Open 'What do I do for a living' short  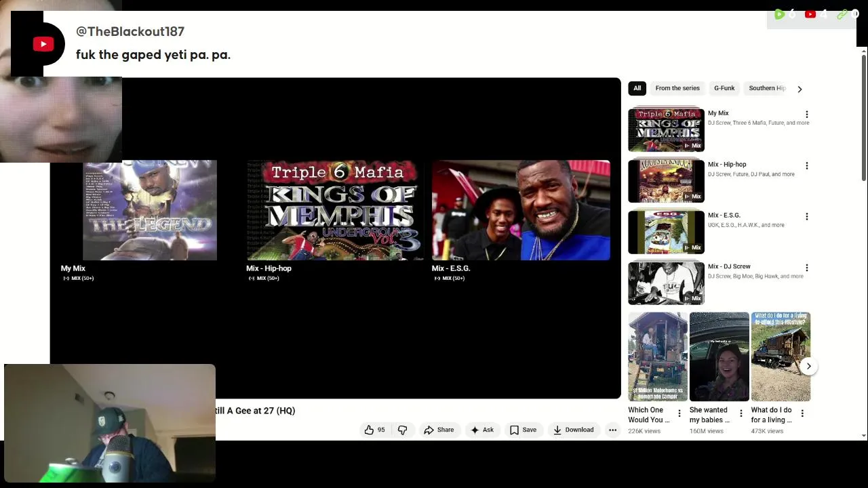point(781,357)
